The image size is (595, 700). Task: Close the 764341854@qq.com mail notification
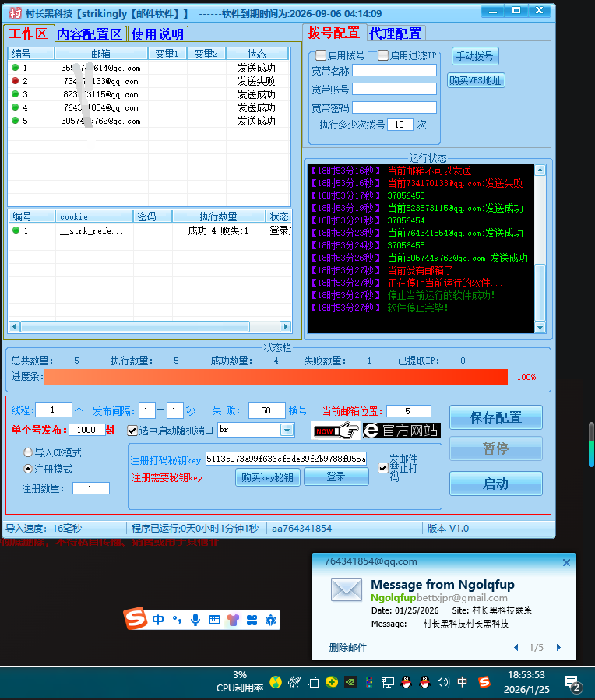point(566,562)
